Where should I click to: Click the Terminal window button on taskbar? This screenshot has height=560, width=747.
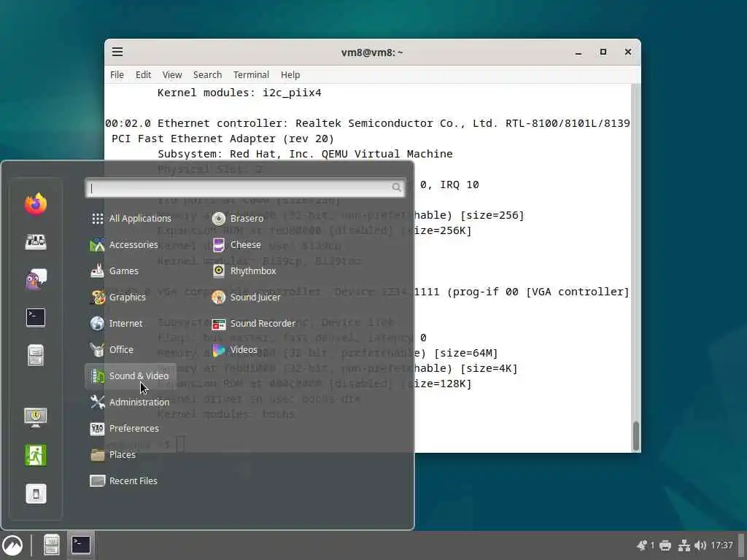coord(80,545)
